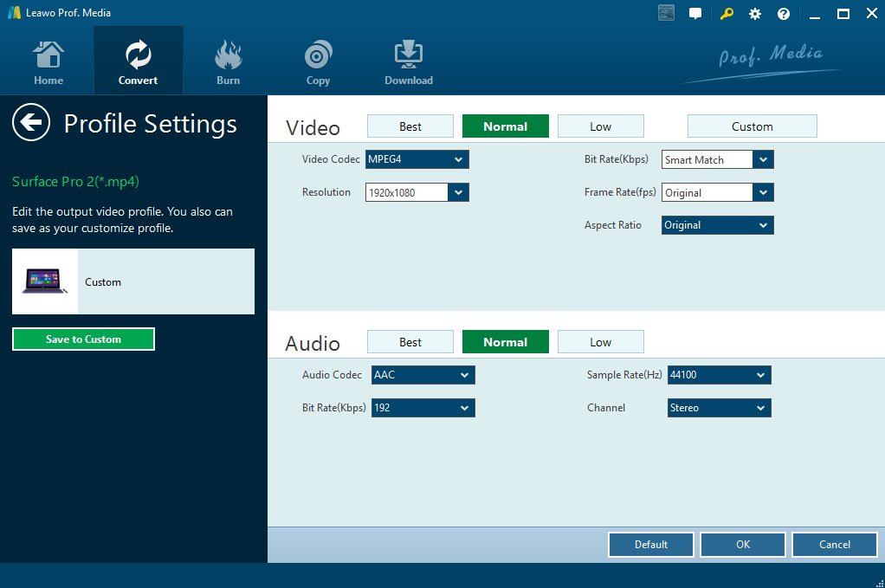Screen dimensions: 885x588
Task: Click the yellow key registration icon
Action: point(726,14)
